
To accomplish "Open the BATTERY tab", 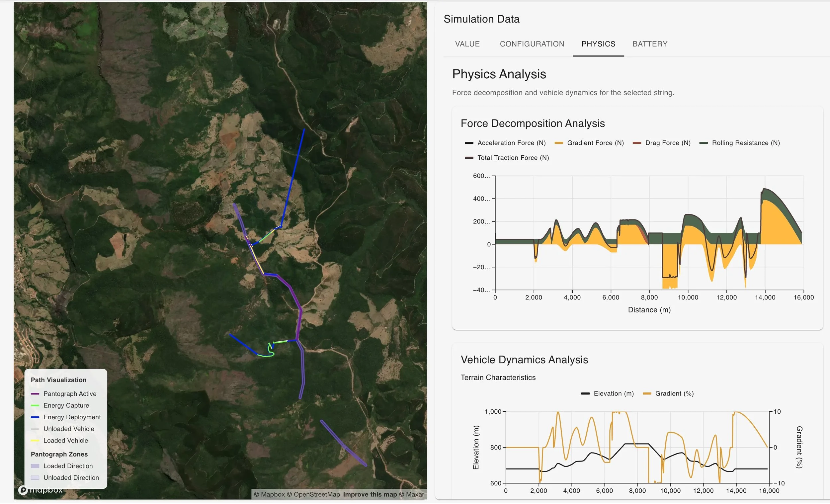I will click(x=649, y=44).
